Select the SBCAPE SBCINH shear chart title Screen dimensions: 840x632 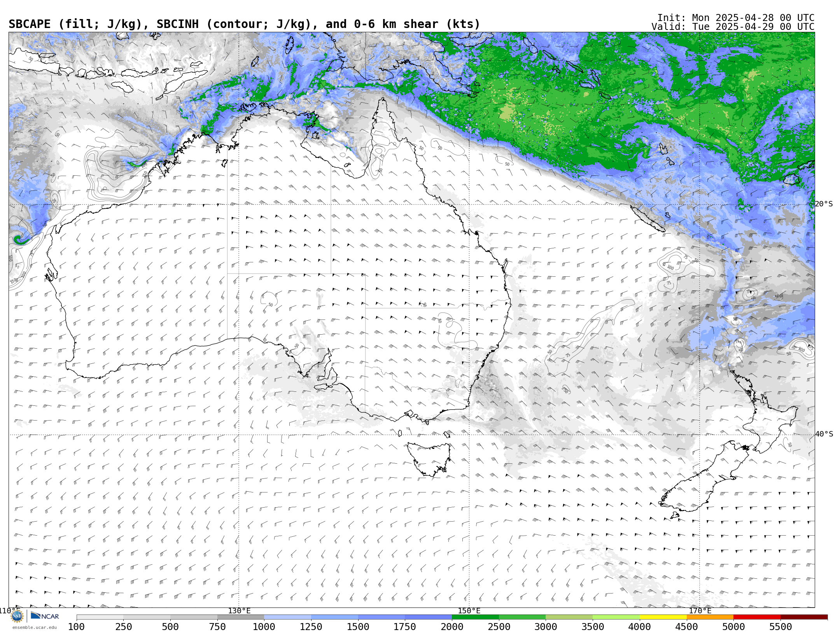(x=244, y=24)
